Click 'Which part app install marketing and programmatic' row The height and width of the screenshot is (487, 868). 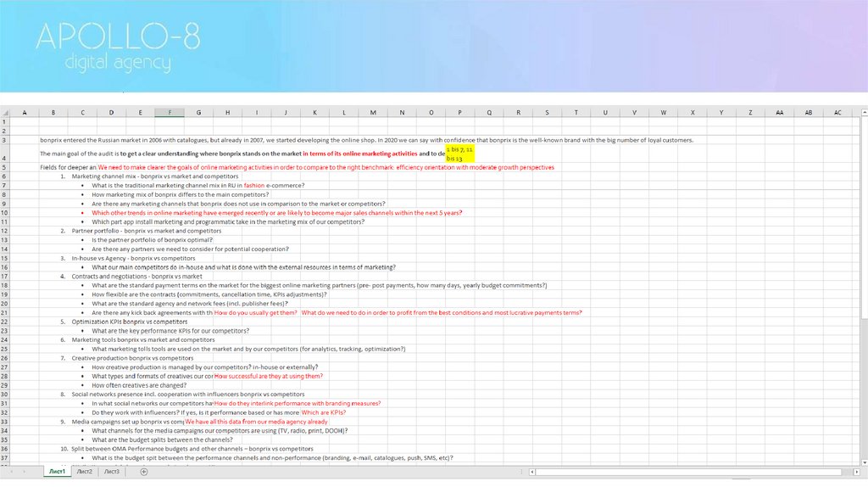(x=228, y=221)
